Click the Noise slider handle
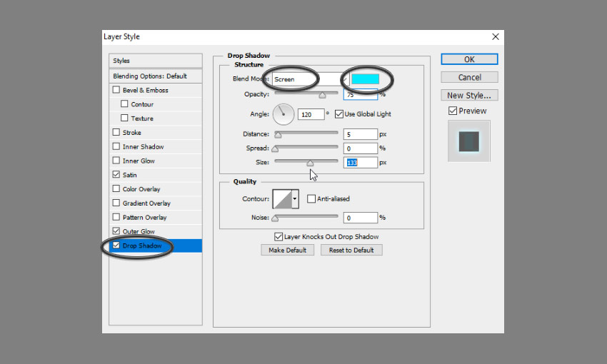 point(275,218)
